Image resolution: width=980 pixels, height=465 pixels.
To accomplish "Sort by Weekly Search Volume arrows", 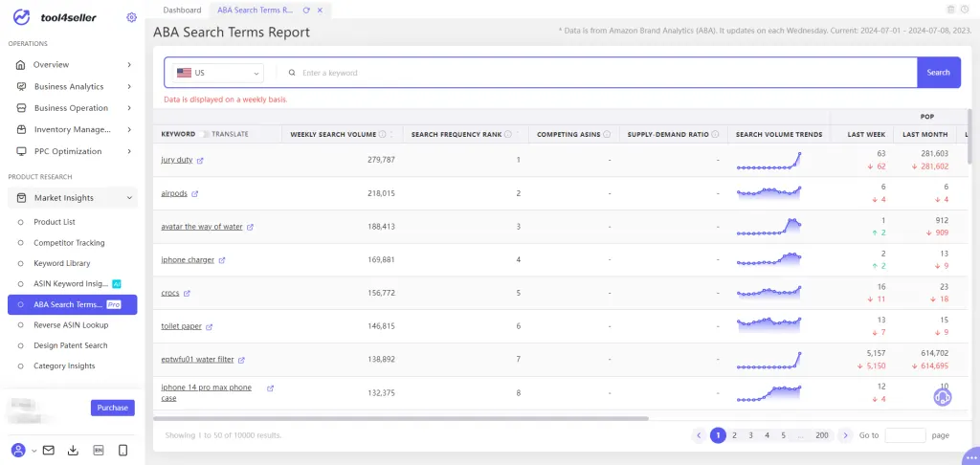I will tap(391, 134).
